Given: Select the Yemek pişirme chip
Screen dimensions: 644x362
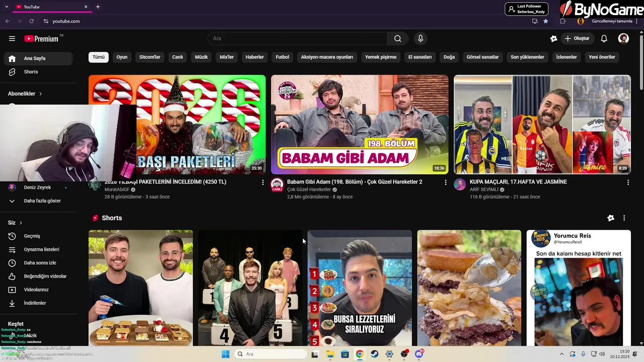Looking at the screenshot, I should click(381, 57).
